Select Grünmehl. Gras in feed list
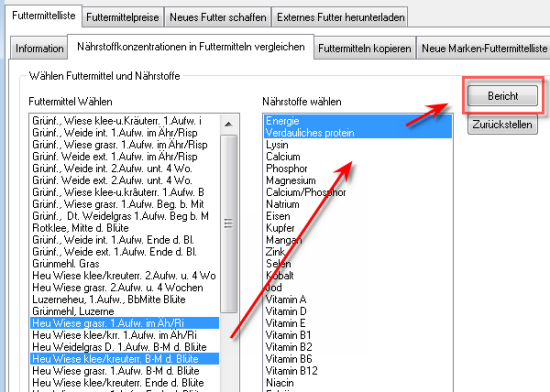 [x=125, y=264]
